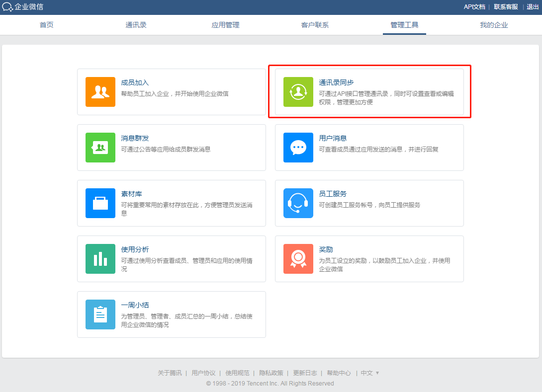Click the orange 奖励 medal icon
Viewport: 542px width, 392px height.
tap(298, 259)
